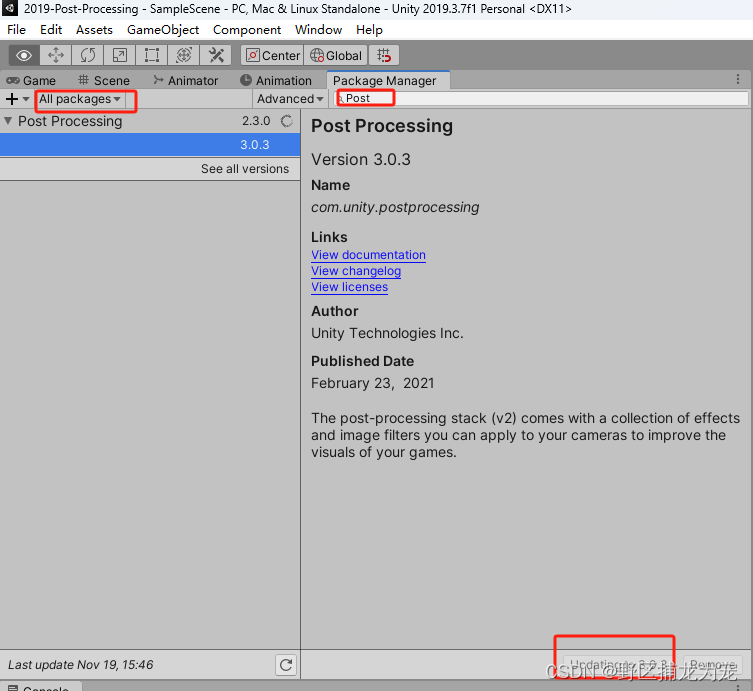Screen dimensions: 753x691
Task: Open the GameObject menu
Action: (163, 30)
